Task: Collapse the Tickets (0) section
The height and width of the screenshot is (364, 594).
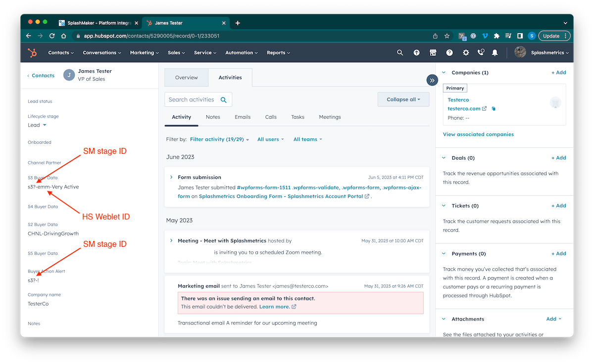Action: click(x=444, y=206)
